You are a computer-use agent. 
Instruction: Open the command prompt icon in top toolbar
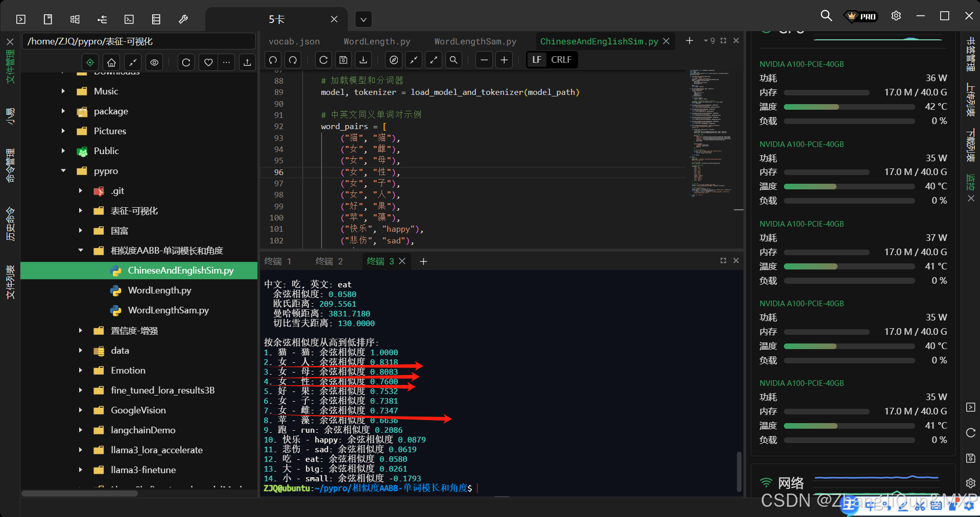click(x=129, y=19)
